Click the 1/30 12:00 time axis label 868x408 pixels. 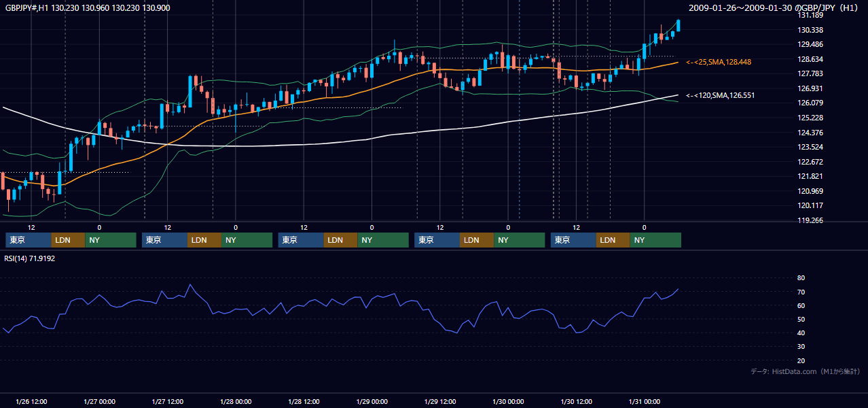(x=576, y=401)
